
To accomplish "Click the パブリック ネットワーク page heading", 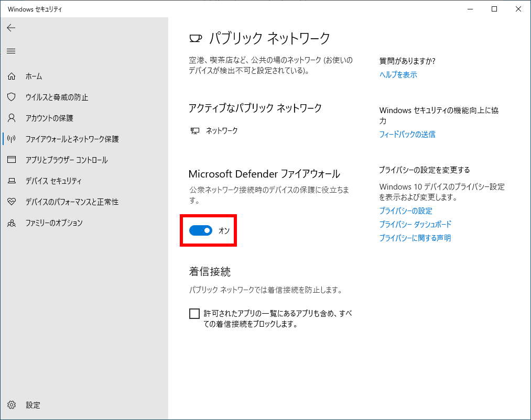I will [269, 38].
